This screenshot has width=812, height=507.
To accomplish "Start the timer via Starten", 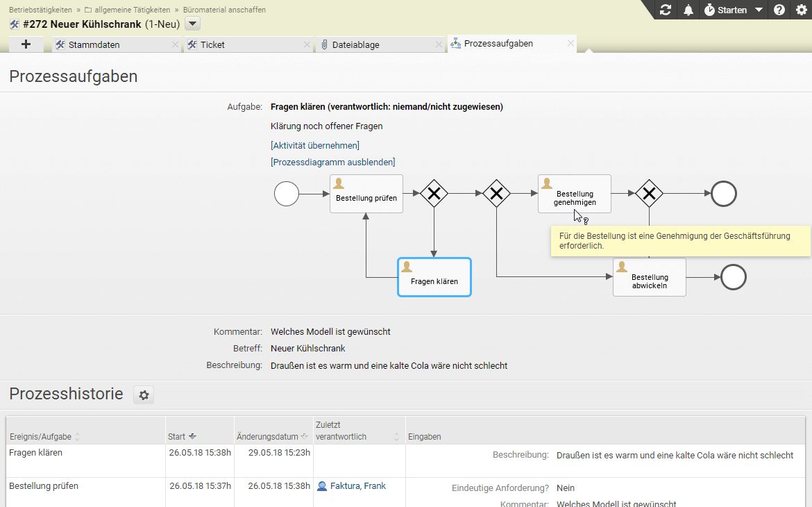I will [x=725, y=10].
